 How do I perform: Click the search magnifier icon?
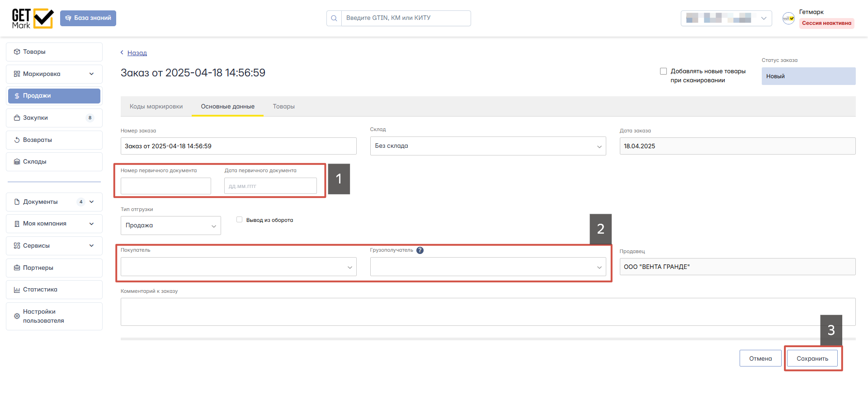pyautogui.click(x=334, y=19)
